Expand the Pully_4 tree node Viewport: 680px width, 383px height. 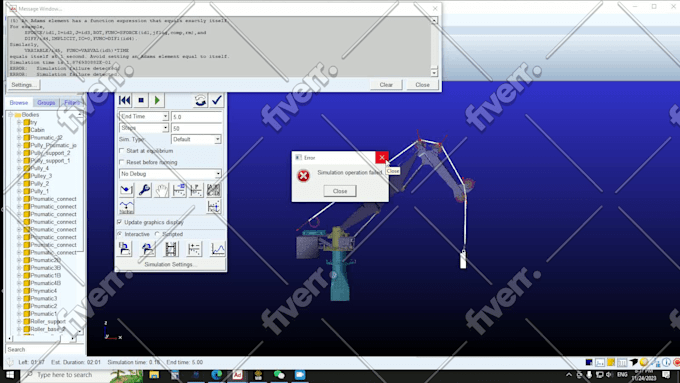click(19, 168)
